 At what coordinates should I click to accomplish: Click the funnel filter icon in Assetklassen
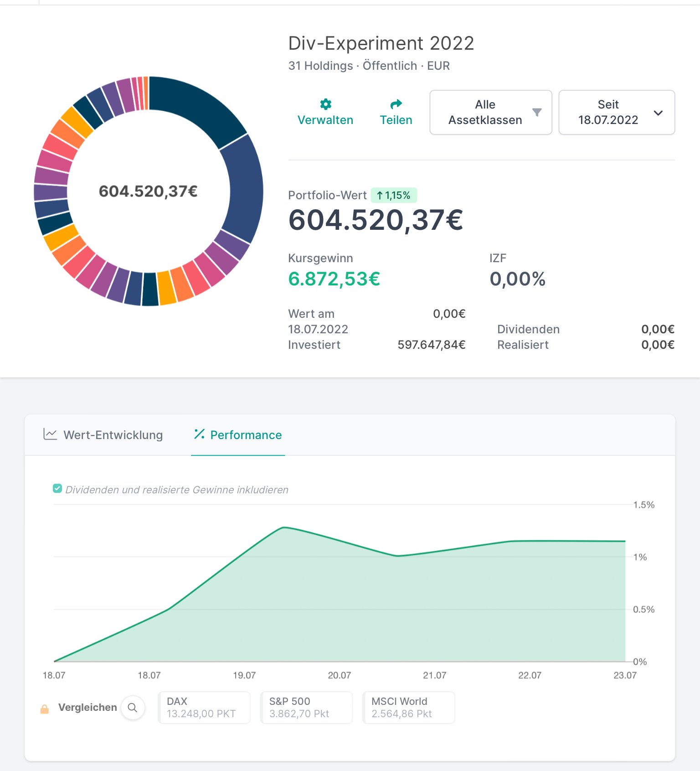point(537,112)
